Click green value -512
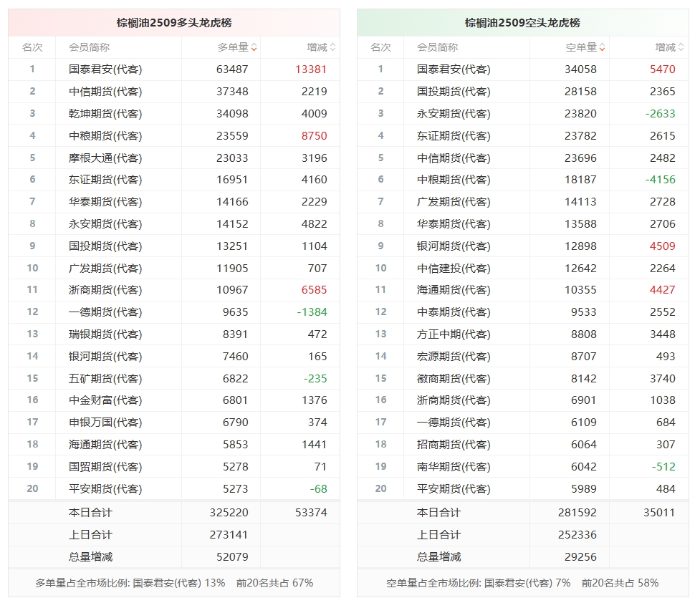 663,467
